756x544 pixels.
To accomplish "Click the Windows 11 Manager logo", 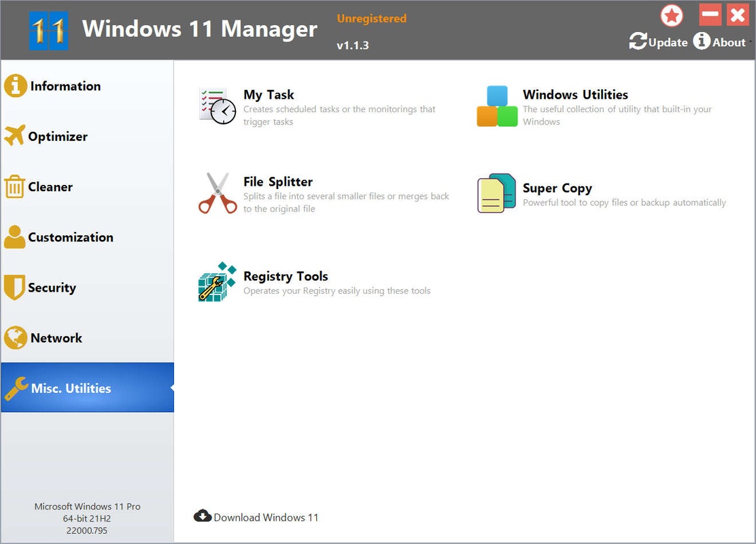I will point(48,31).
